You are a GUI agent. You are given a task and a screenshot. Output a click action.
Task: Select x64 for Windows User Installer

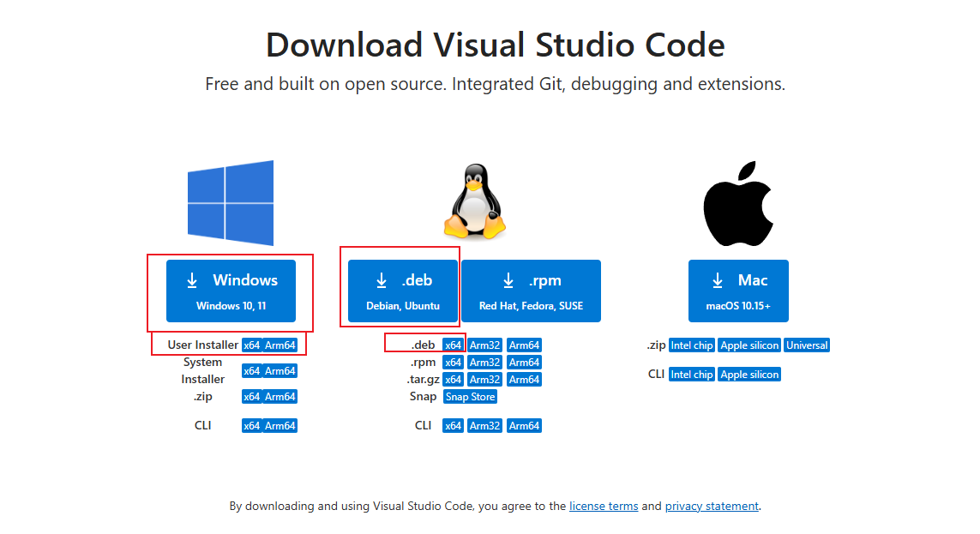251,345
